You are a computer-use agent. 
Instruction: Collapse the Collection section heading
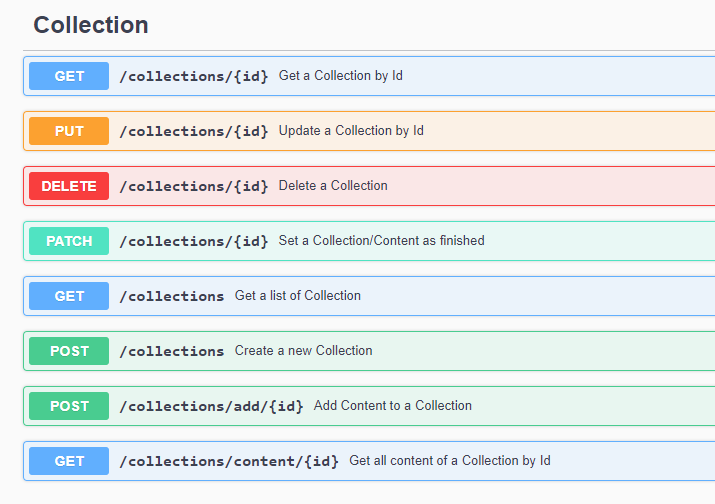coord(91,25)
